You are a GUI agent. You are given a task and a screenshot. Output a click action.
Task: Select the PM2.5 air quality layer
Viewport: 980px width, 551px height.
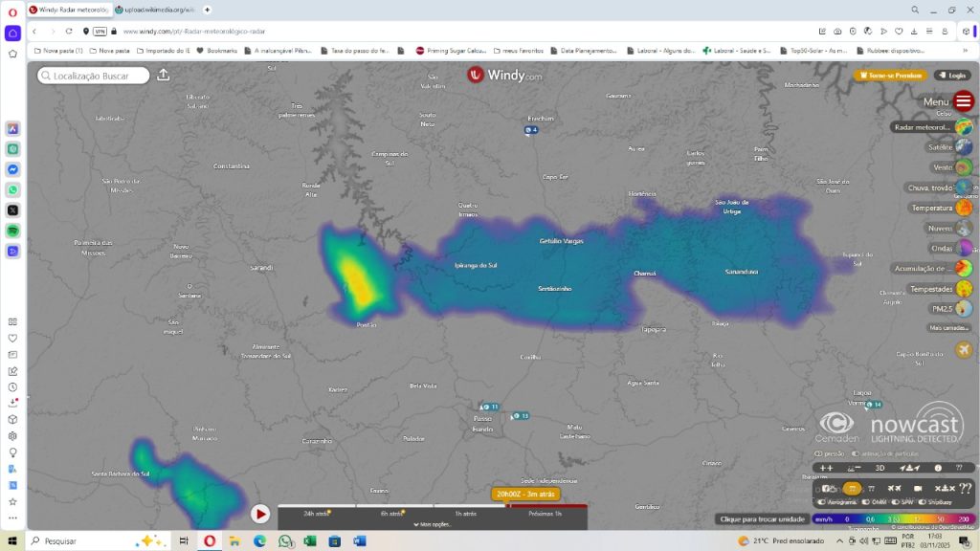964,309
